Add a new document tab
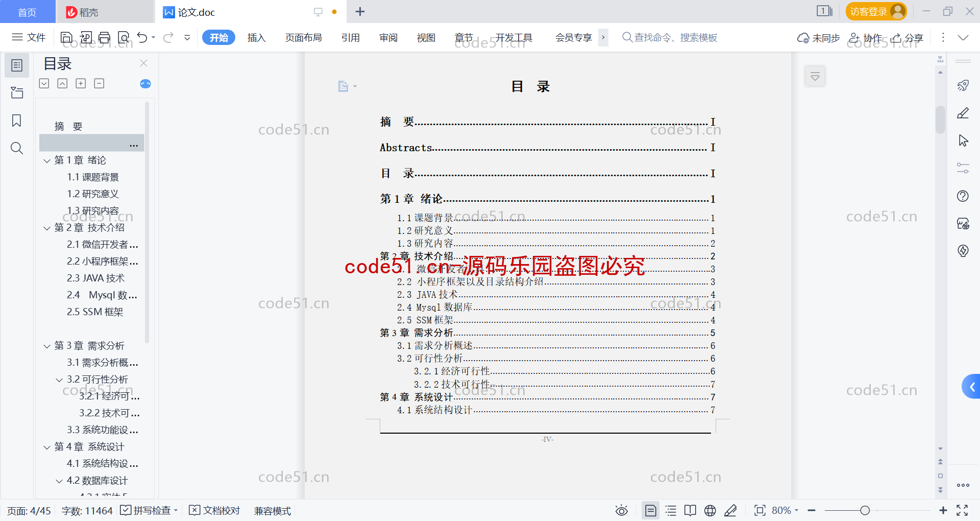980x521 pixels. click(360, 11)
